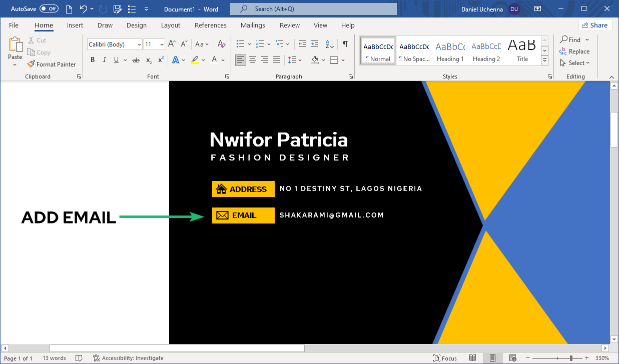Viewport: 619px width, 364px height.
Task: Center align the paragraph
Action: pos(253,60)
